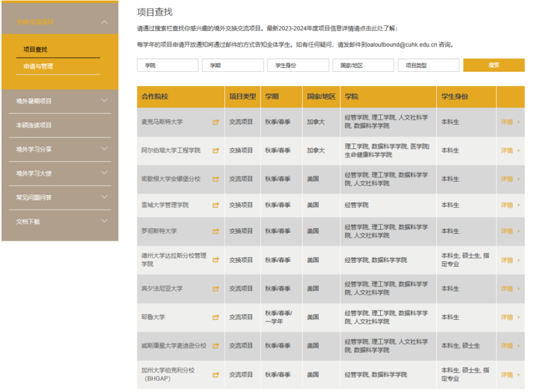Open external link icon for 加州大学伯克利分校

point(216,375)
